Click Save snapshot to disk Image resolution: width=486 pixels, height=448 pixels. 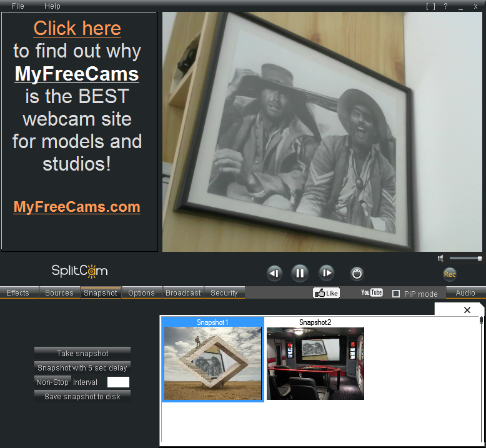(x=82, y=397)
